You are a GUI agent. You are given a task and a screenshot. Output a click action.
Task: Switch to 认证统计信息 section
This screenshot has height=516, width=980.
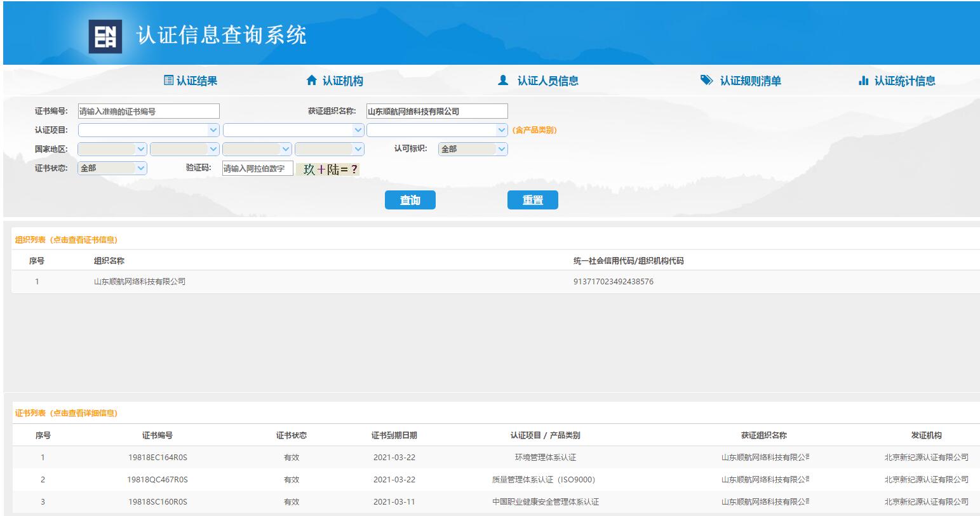(x=904, y=81)
